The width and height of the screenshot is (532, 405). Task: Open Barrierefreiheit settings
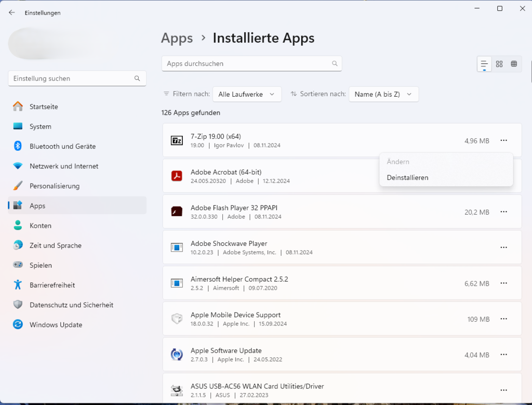77,285
